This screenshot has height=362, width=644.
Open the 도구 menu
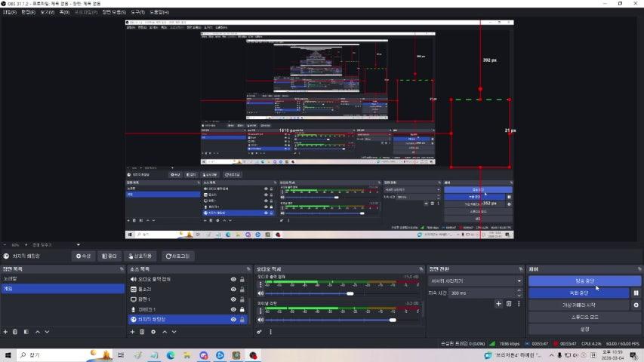point(137,13)
